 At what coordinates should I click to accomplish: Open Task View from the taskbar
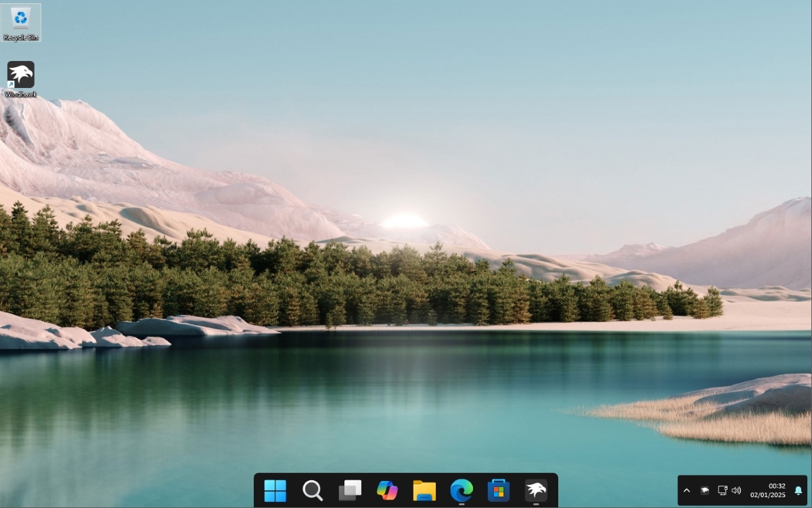[x=350, y=490]
